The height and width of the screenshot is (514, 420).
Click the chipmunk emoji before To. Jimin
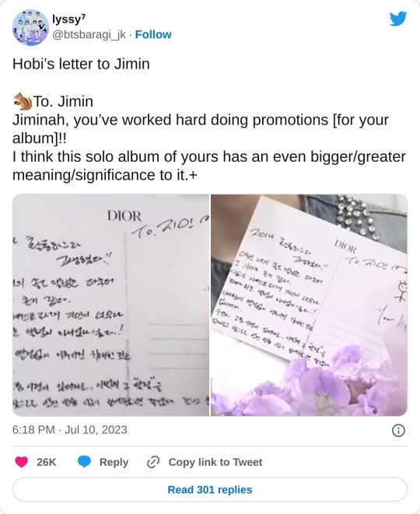coord(23,101)
